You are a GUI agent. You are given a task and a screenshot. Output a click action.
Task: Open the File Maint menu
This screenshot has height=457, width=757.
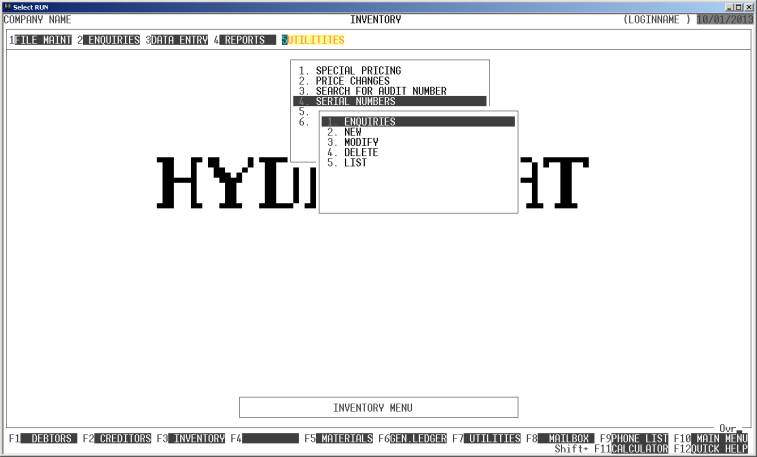pyautogui.click(x=43, y=40)
